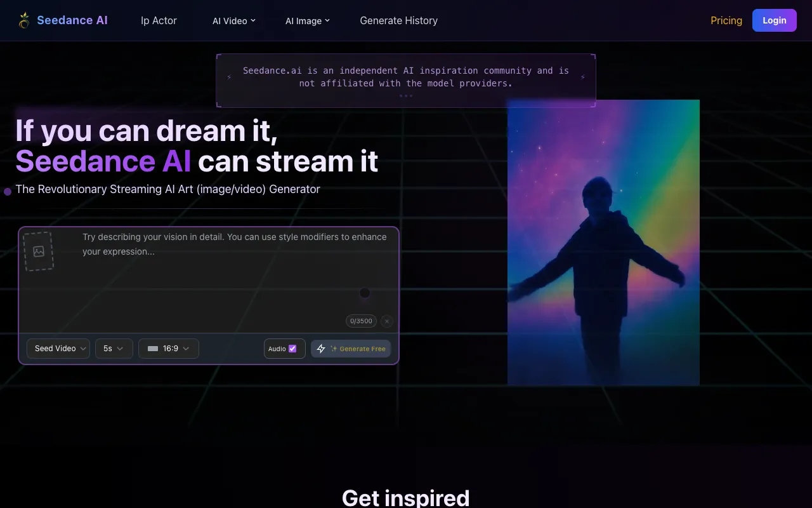
Task: Toggle the Audio checkbox off
Action: click(292, 348)
